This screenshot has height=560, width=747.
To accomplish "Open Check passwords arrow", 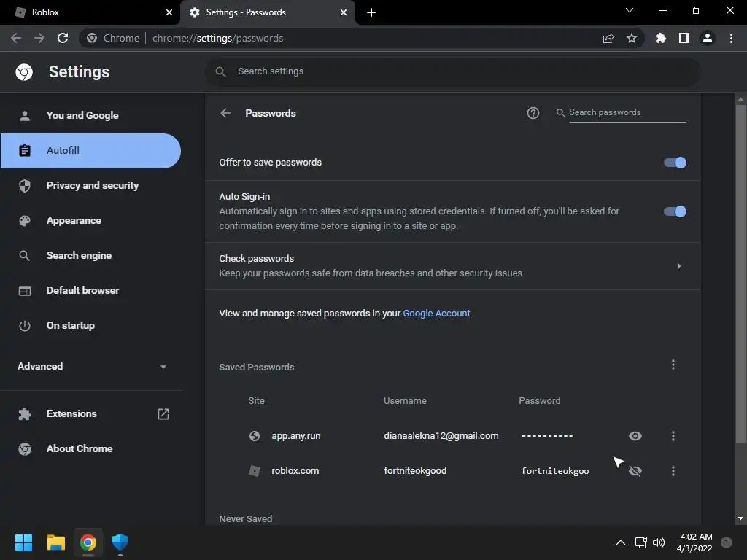I will point(679,266).
